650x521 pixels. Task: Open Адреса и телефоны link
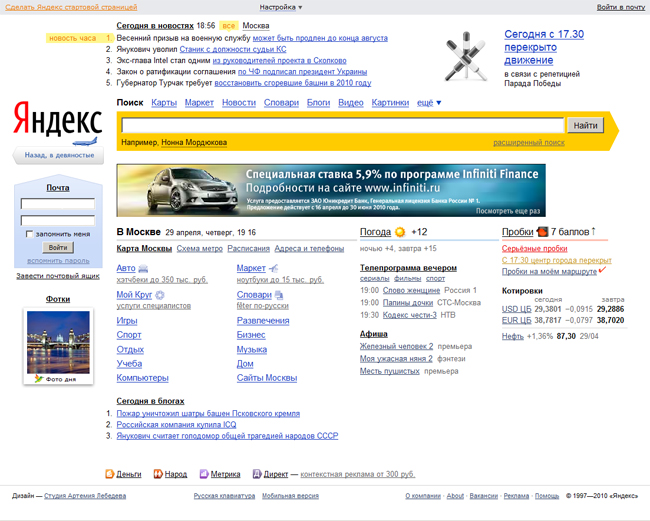pos(309,249)
